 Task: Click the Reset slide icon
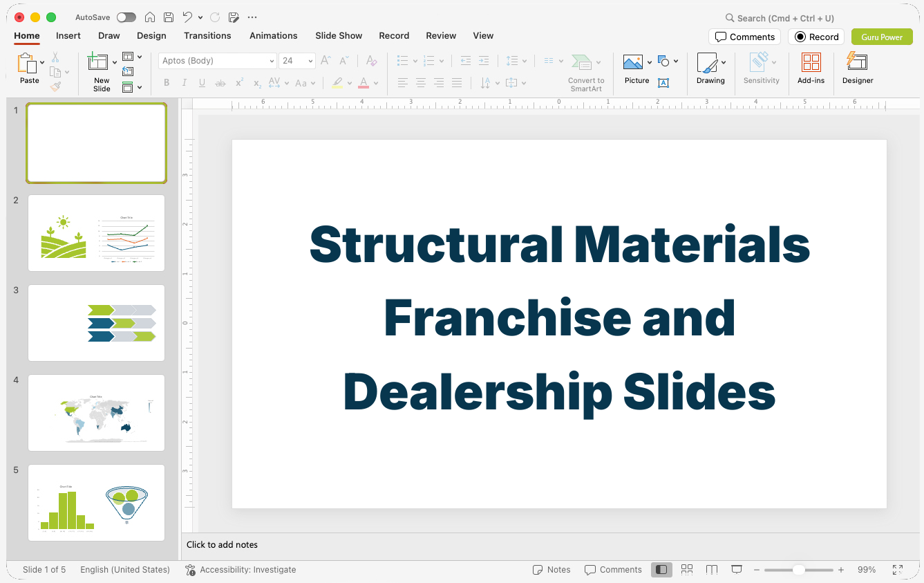click(x=128, y=71)
